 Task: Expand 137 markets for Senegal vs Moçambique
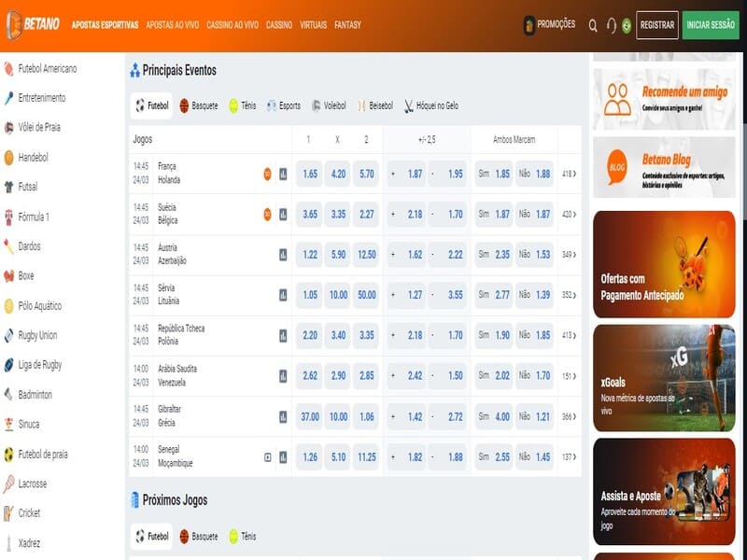click(x=569, y=457)
